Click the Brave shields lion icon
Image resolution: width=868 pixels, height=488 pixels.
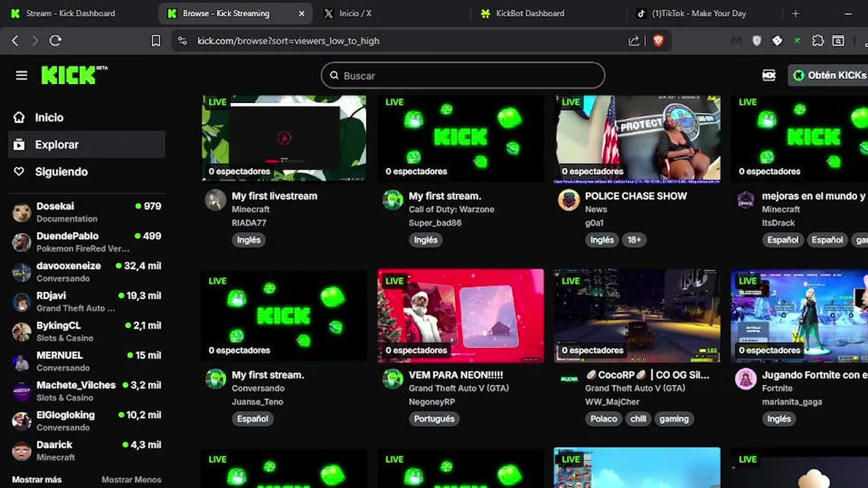(x=657, y=41)
